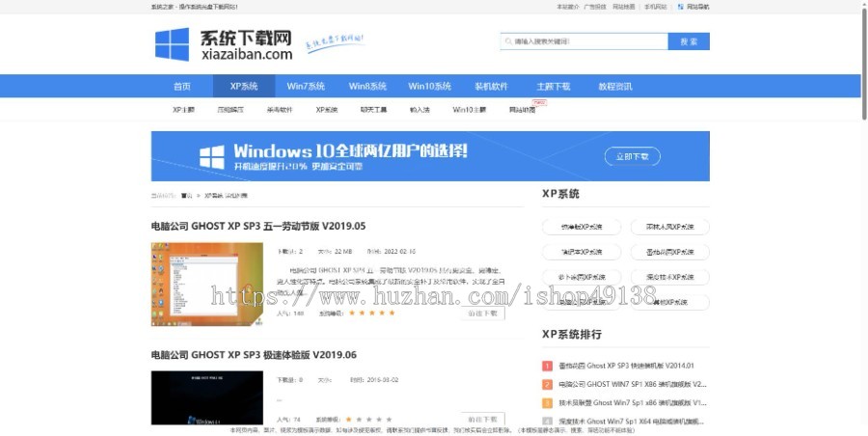This screenshot has height=436, width=868.
Task: Open the 首页 navigation tab
Action: tap(182, 87)
